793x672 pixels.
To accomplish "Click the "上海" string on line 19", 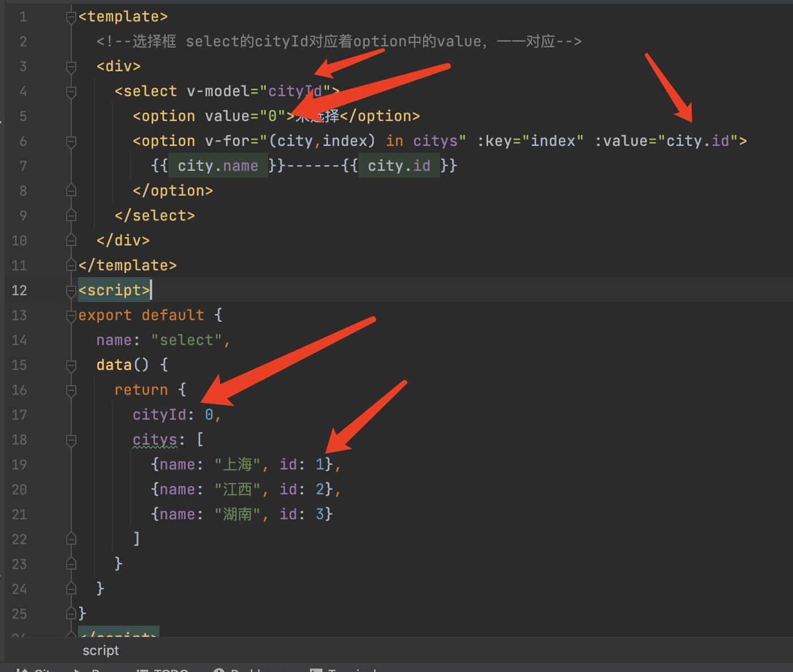I will 236,464.
